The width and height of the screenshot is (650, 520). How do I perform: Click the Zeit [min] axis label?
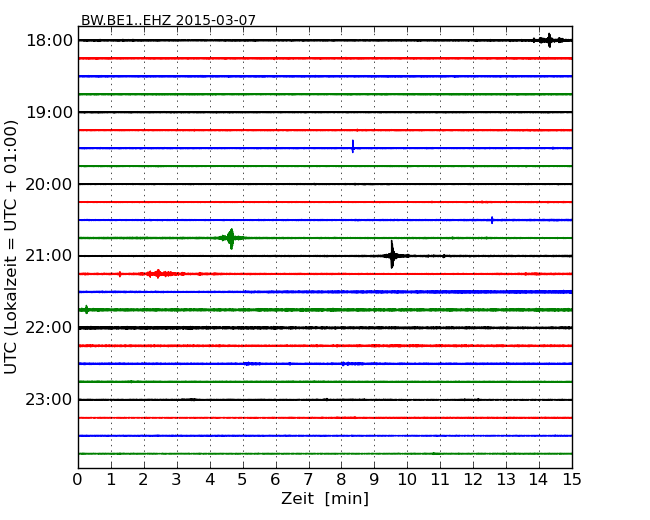click(325, 498)
